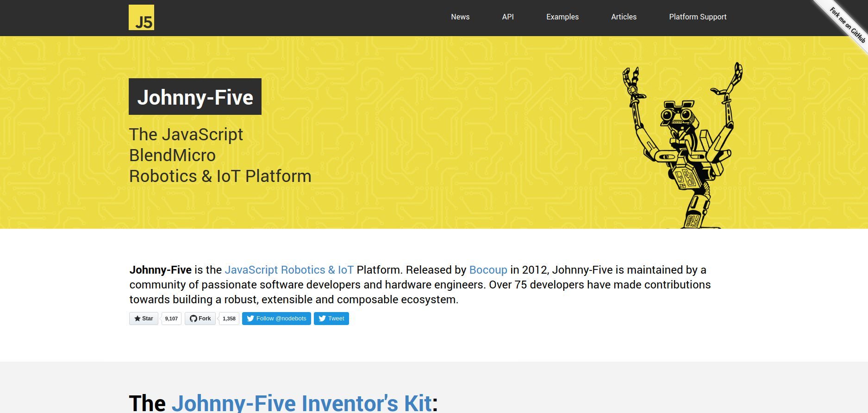Follow the JavaScript Robotics & IoT link
868x413 pixels.
click(x=289, y=270)
